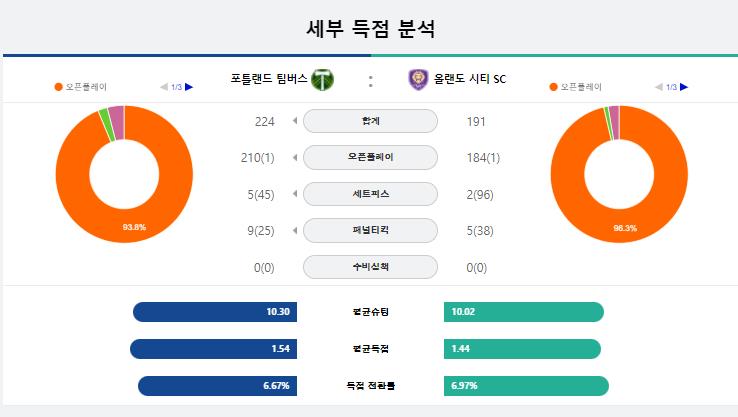Click the small arrow beside 224 total
The image size is (738, 417).
[295, 121]
